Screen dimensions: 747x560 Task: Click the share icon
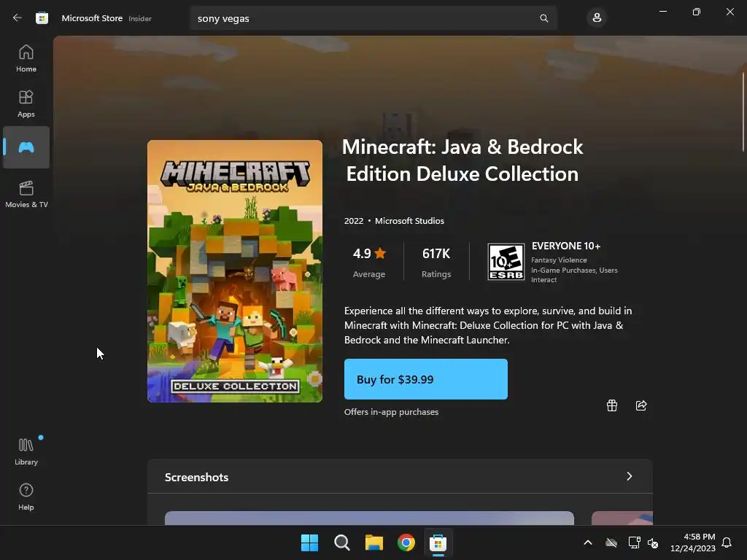(641, 405)
